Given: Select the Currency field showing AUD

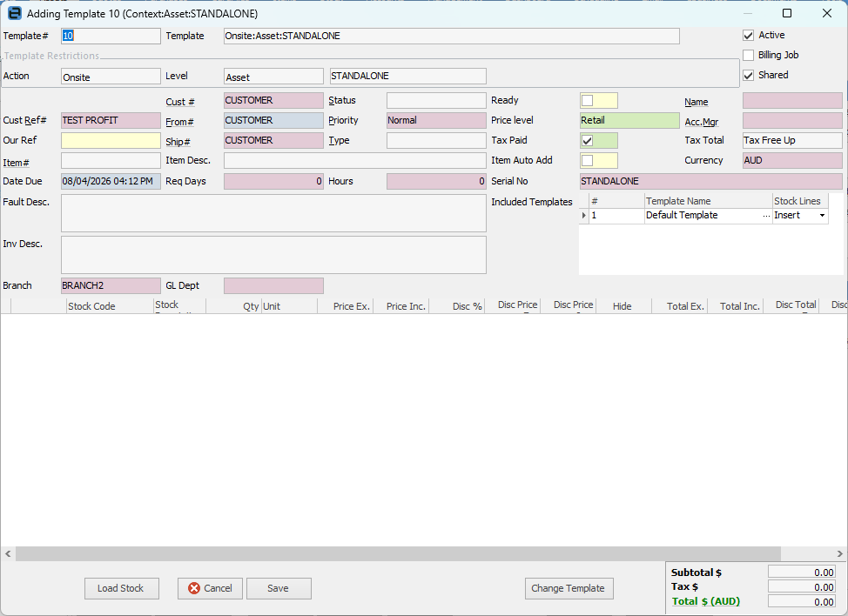Looking at the screenshot, I should click(x=793, y=160).
